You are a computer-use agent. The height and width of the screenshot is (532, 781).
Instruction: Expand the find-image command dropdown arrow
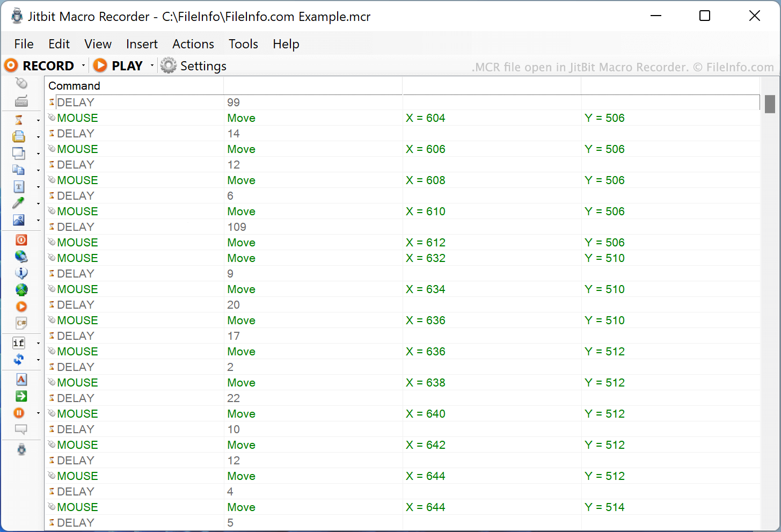[x=38, y=220]
